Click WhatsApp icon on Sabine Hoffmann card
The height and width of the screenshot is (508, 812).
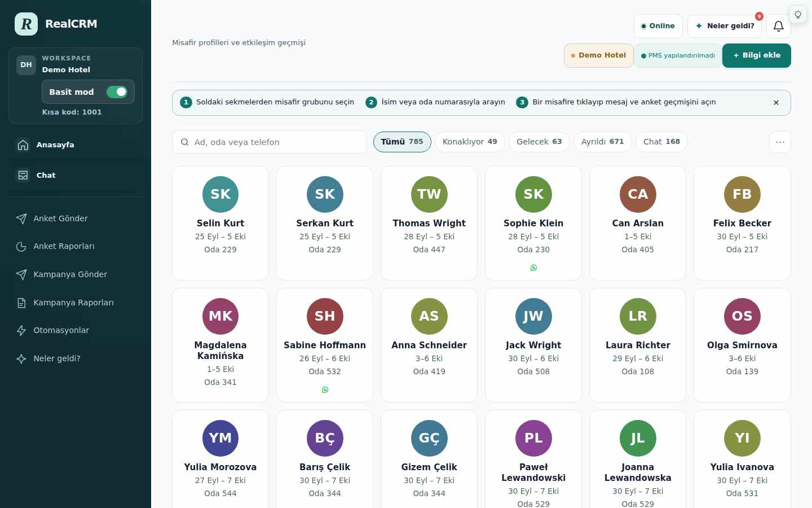coord(325,390)
